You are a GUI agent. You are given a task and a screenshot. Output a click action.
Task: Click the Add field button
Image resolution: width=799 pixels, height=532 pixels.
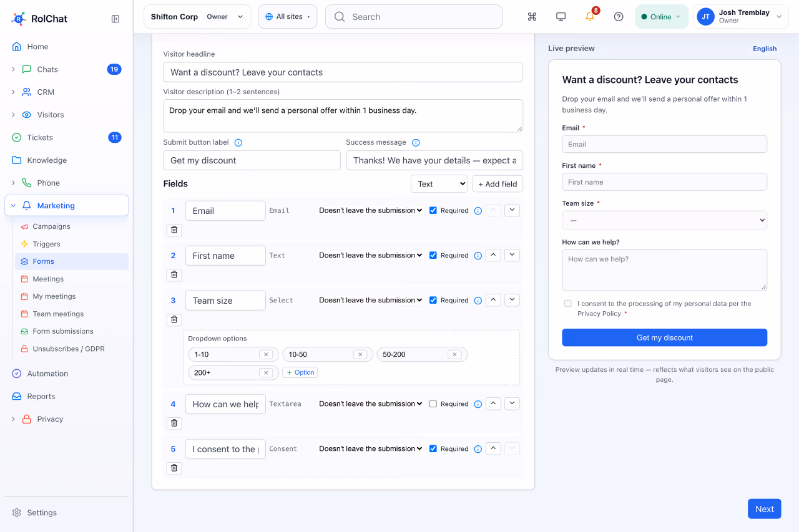pyautogui.click(x=498, y=184)
